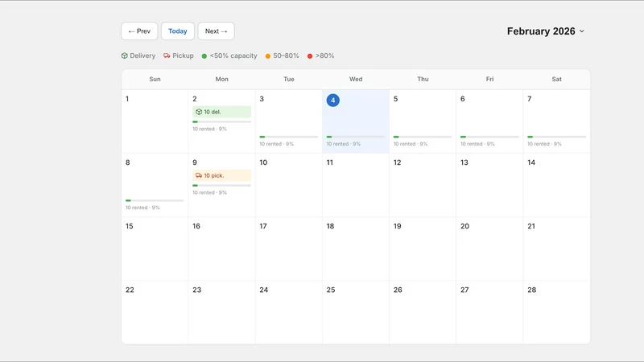Click '10 rented · 9%' on February 2
644x362 pixels.
click(x=209, y=129)
